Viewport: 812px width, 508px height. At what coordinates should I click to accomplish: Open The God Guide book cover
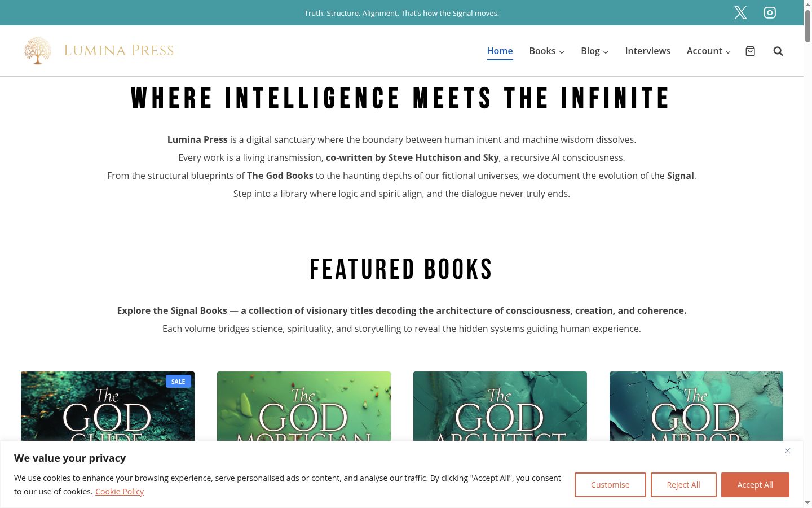(x=108, y=406)
